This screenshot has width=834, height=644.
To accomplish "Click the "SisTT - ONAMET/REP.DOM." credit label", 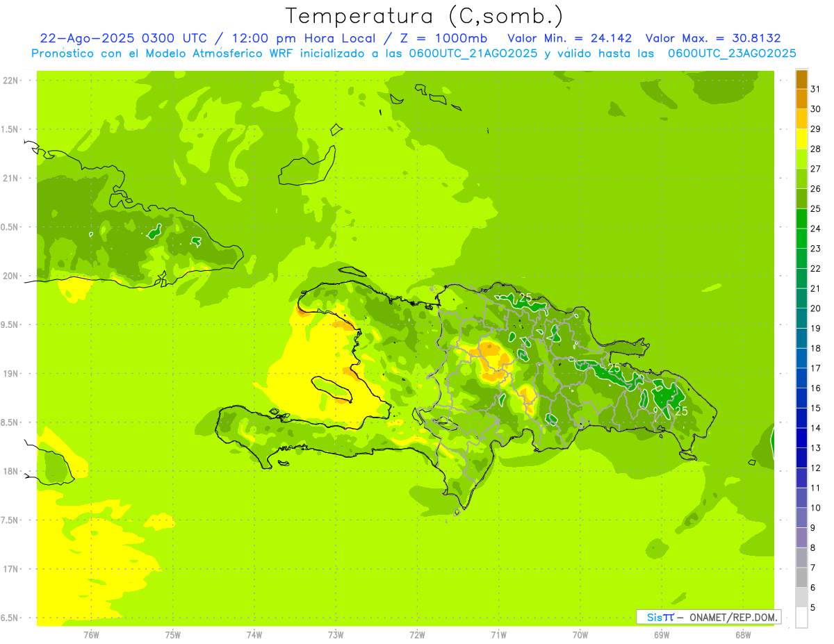I will pos(709,617).
